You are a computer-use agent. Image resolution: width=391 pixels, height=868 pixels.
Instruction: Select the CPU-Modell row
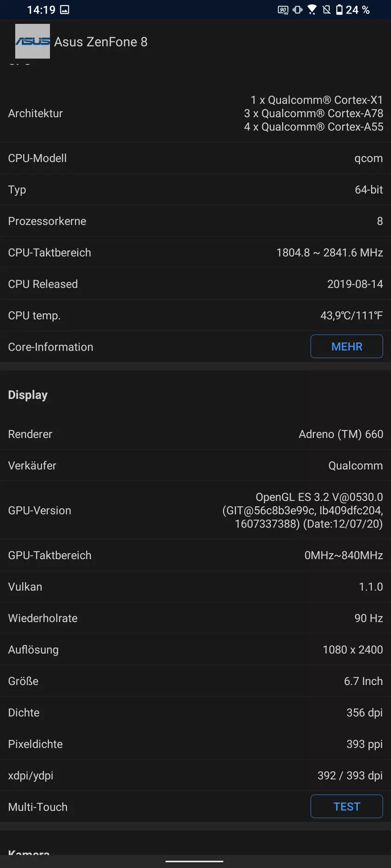195,158
